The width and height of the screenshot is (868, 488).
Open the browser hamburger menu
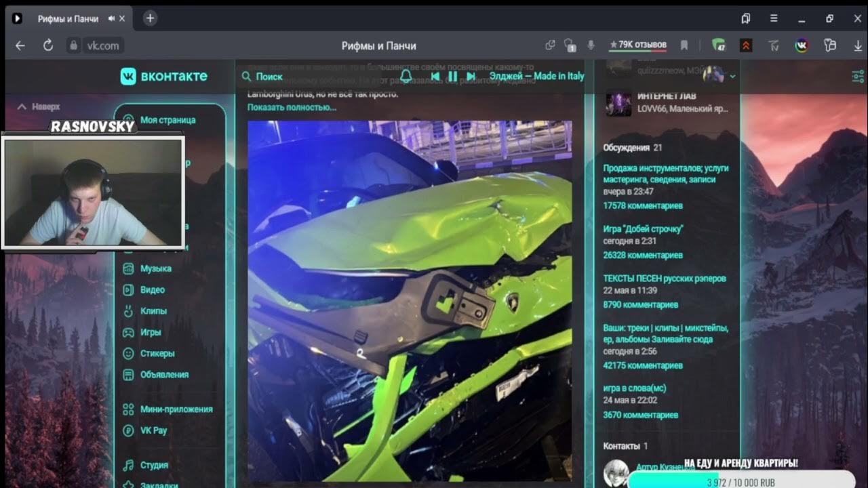pyautogui.click(x=774, y=18)
